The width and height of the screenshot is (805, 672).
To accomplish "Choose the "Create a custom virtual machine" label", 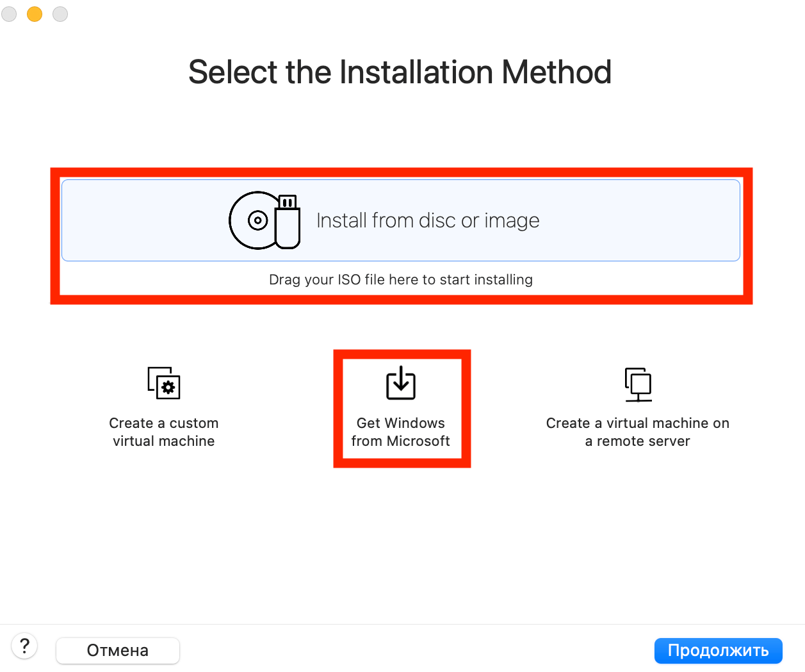I will point(164,432).
